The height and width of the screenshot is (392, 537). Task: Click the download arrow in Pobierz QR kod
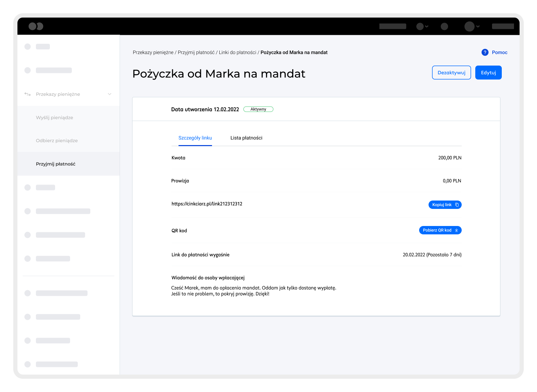(456, 230)
